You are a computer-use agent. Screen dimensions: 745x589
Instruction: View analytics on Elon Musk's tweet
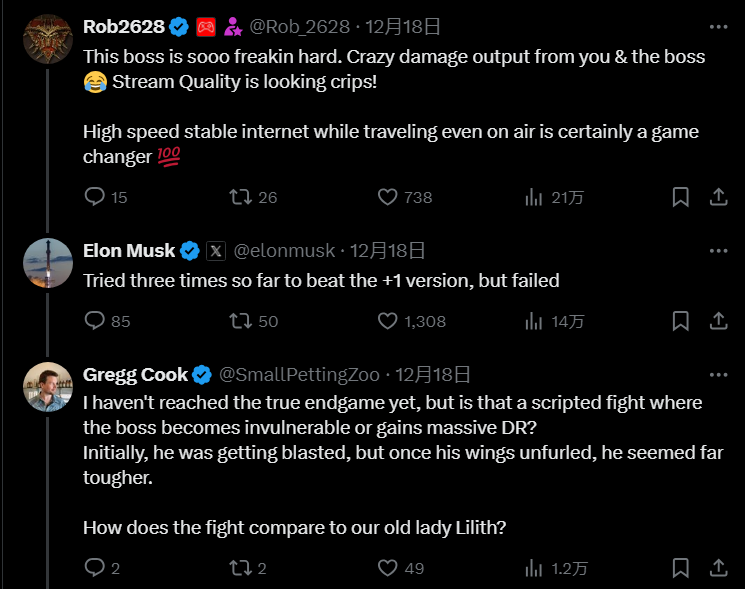pyautogui.click(x=534, y=321)
